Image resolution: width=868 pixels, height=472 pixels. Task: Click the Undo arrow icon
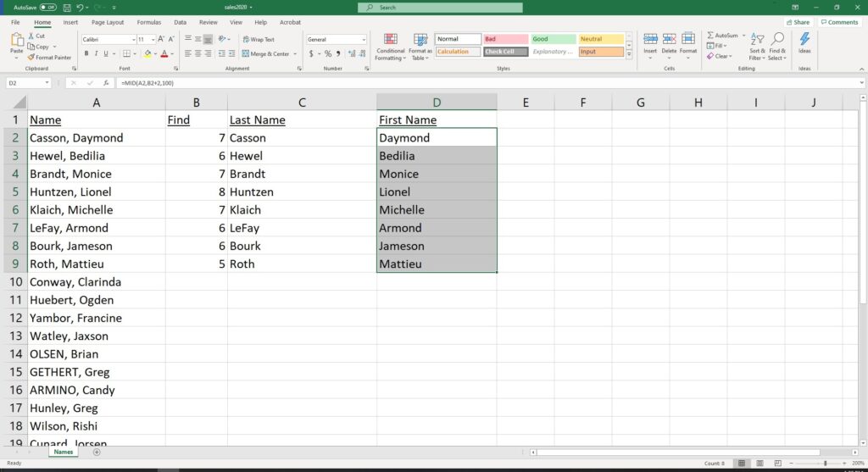(80, 8)
